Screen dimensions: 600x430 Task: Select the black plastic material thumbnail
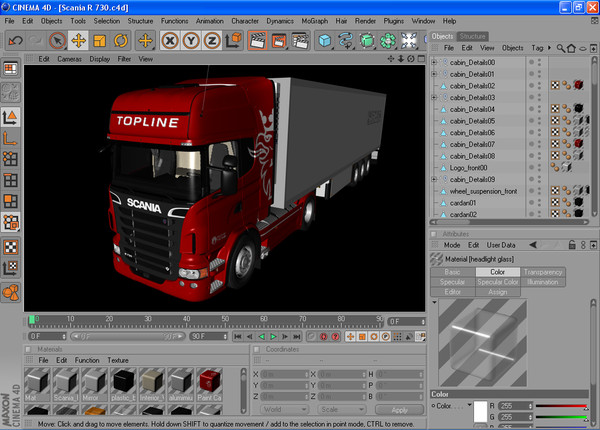pos(123,384)
